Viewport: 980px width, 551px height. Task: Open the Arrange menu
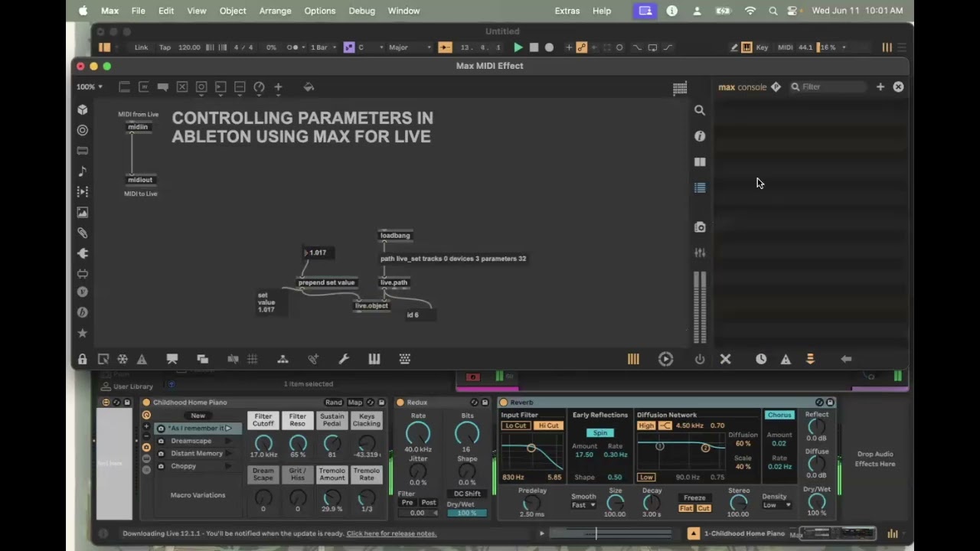click(x=275, y=11)
